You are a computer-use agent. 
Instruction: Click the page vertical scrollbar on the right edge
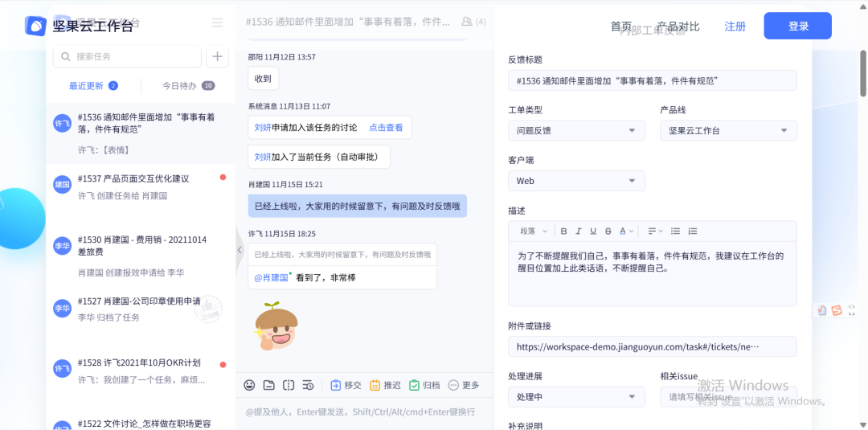click(863, 74)
